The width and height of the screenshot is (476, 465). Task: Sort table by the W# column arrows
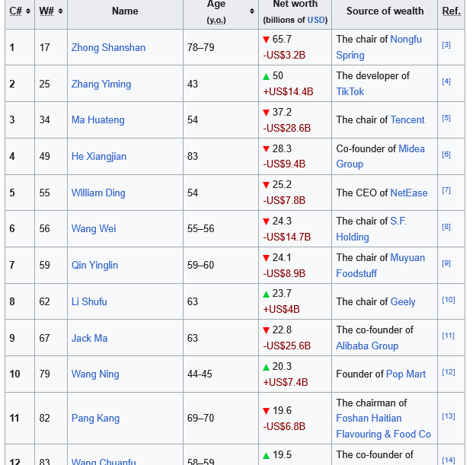pos(60,11)
